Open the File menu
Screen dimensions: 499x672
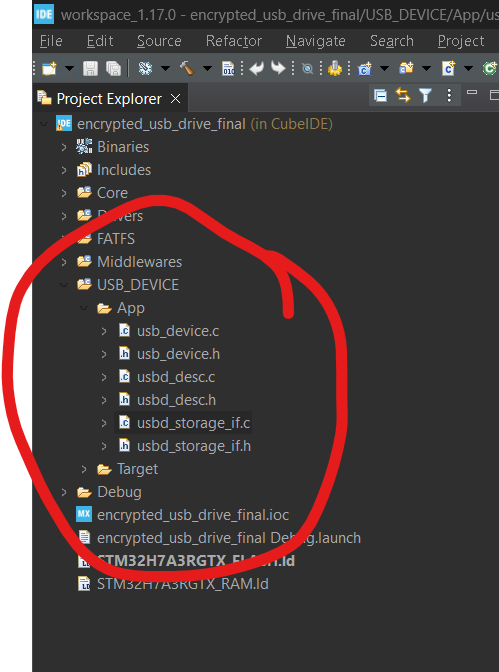click(x=51, y=41)
